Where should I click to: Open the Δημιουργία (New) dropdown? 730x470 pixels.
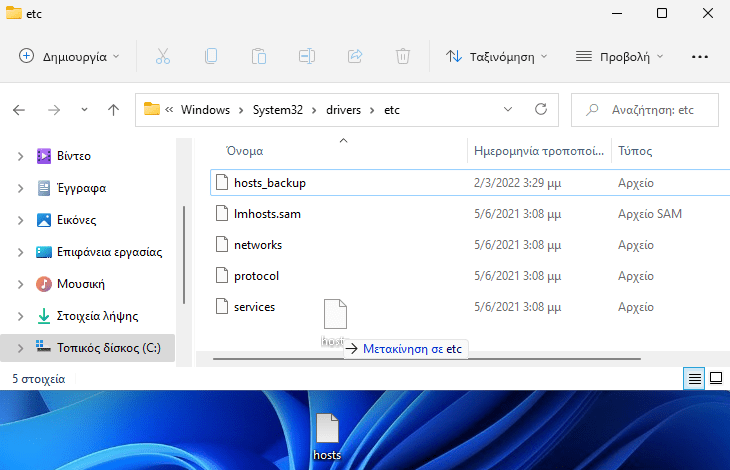pyautogui.click(x=69, y=57)
